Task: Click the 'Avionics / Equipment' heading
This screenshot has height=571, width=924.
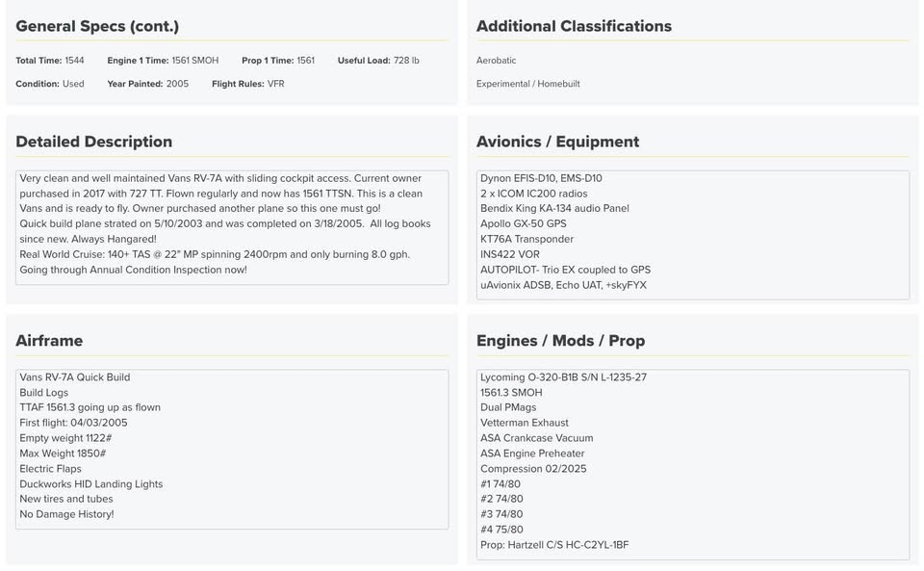Action: (558, 142)
